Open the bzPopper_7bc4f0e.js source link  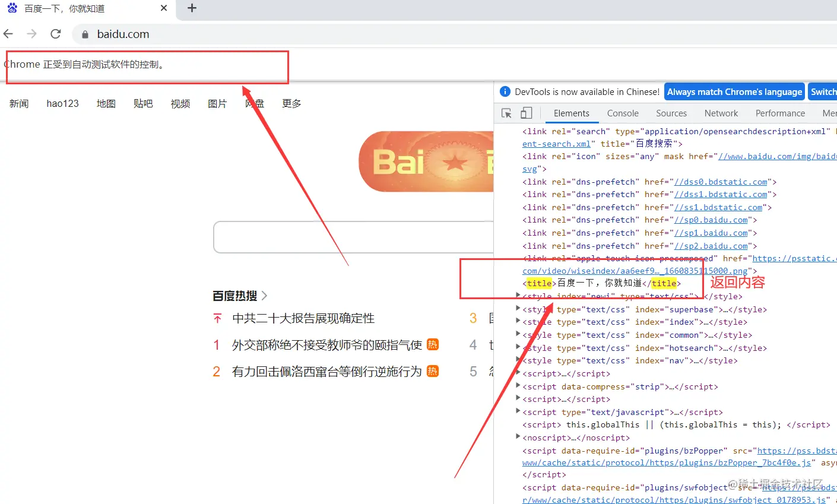click(x=667, y=462)
